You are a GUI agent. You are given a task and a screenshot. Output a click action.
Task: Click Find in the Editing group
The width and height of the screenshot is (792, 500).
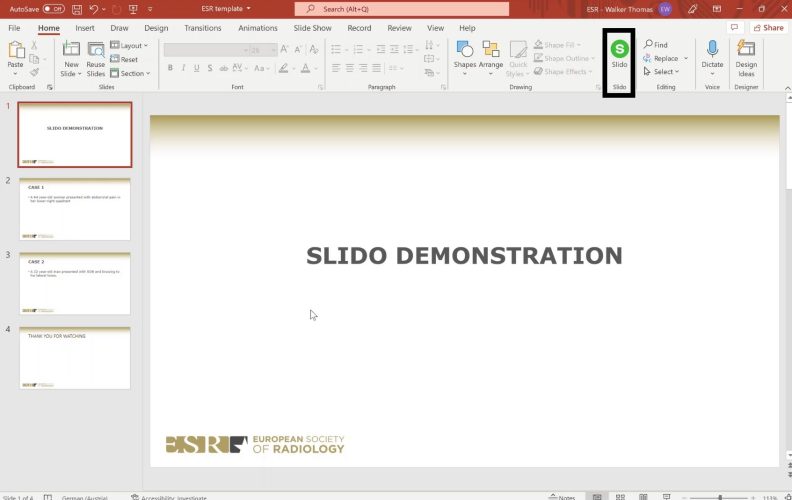(x=656, y=44)
